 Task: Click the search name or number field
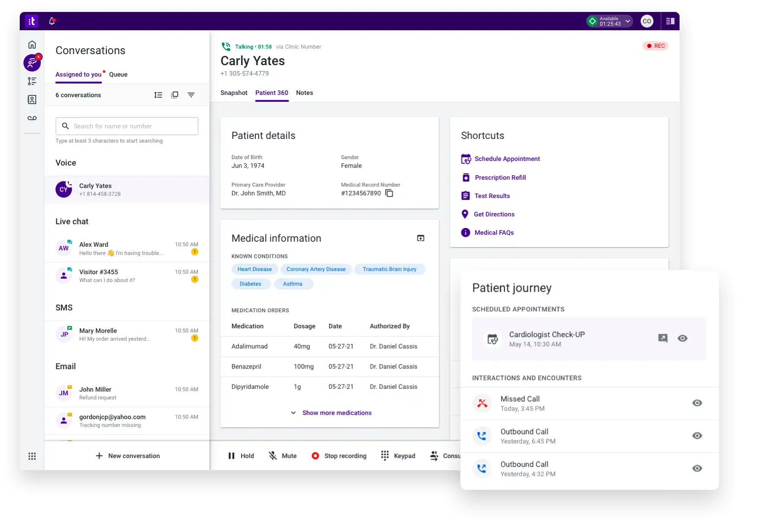(x=127, y=126)
